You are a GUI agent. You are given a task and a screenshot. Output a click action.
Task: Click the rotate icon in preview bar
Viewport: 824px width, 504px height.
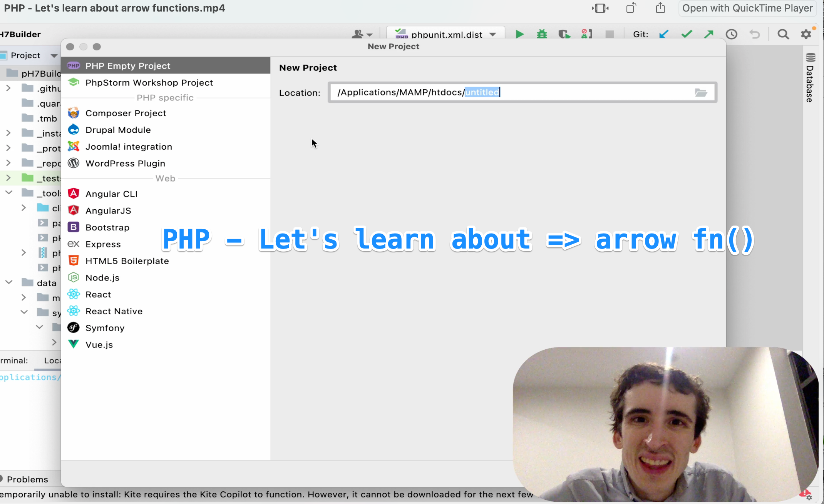631,8
